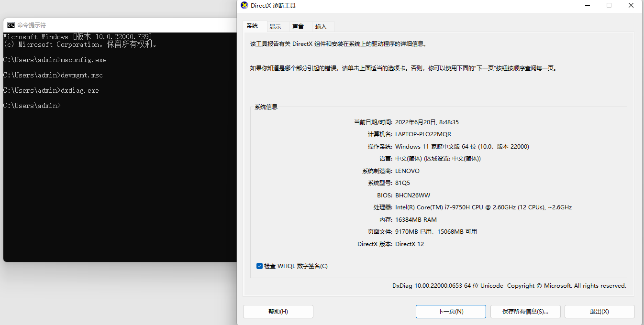This screenshot has width=644, height=325.
Task: Click the 当前日期/时间 label
Action: tap(373, 122)
